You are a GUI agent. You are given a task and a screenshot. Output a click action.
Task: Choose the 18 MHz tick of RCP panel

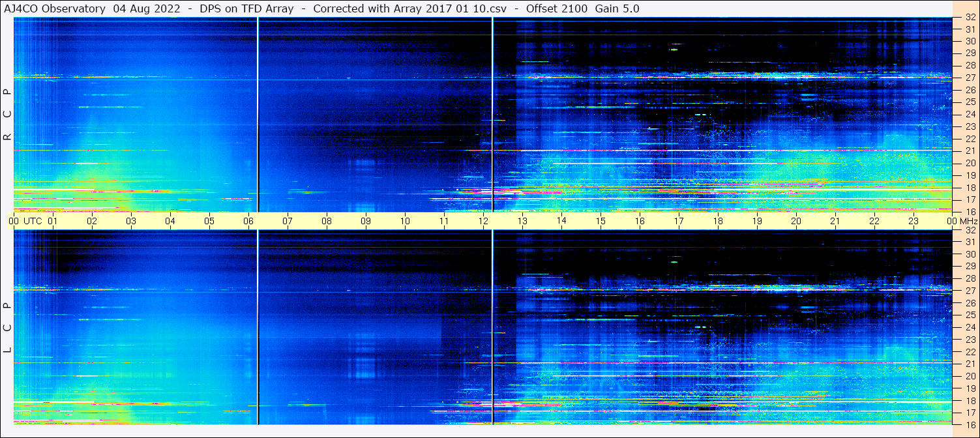pos(970,187)
